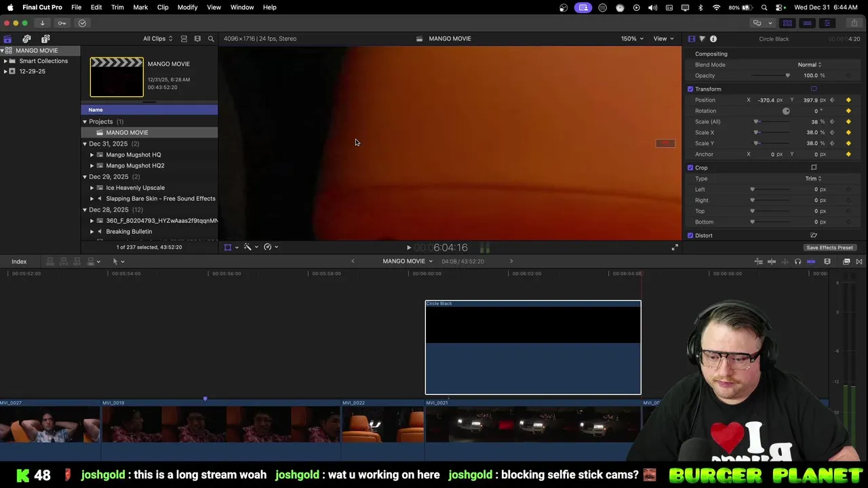Expand the 12-29-25 event
The height and width of the screenshot is (488, 868).
click(5, 71)
